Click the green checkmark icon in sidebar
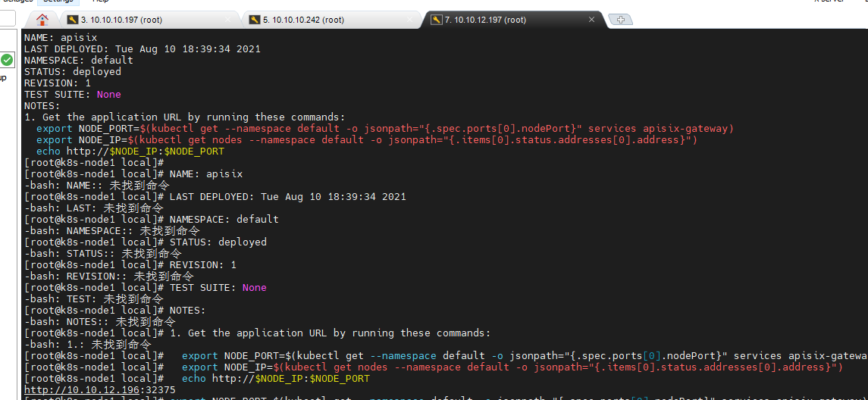Viewport: 868px width, 400px height. 7,60
